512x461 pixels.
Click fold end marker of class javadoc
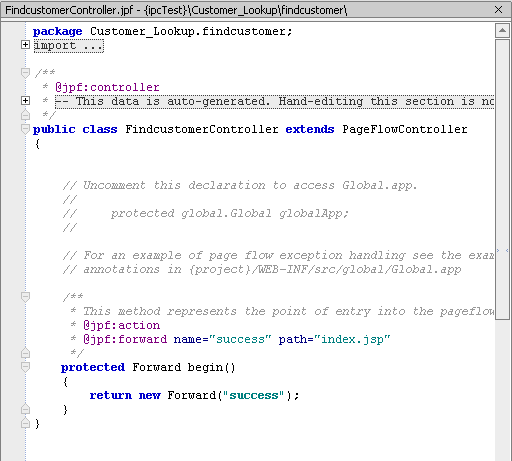point(25,115)
